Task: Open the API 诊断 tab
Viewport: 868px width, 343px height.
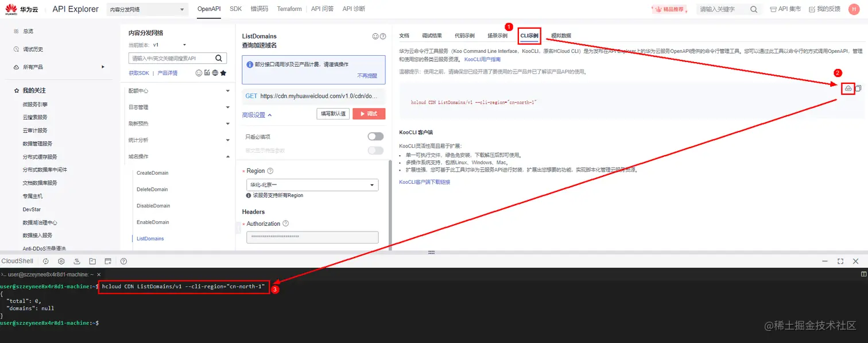Action: point(354,9)
